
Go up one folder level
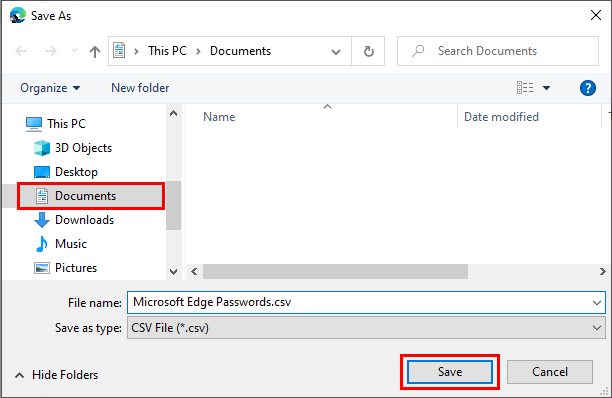(x=95, y=51)
